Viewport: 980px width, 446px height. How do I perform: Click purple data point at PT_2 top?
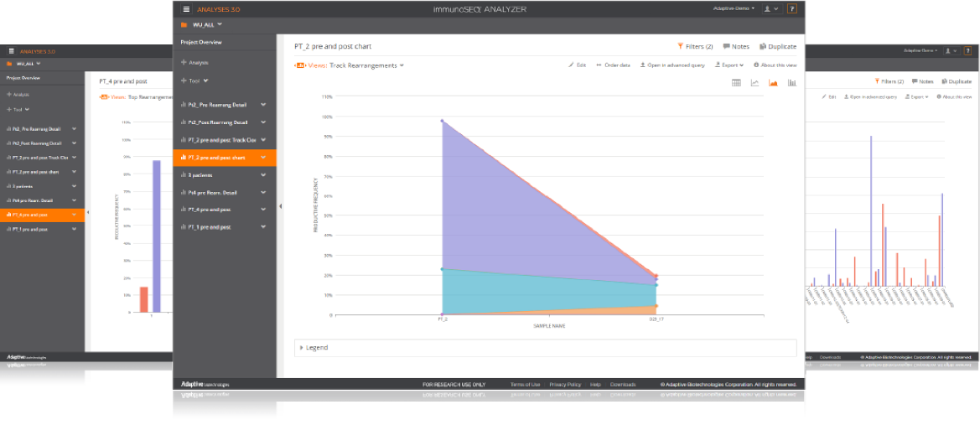(442, 121)
